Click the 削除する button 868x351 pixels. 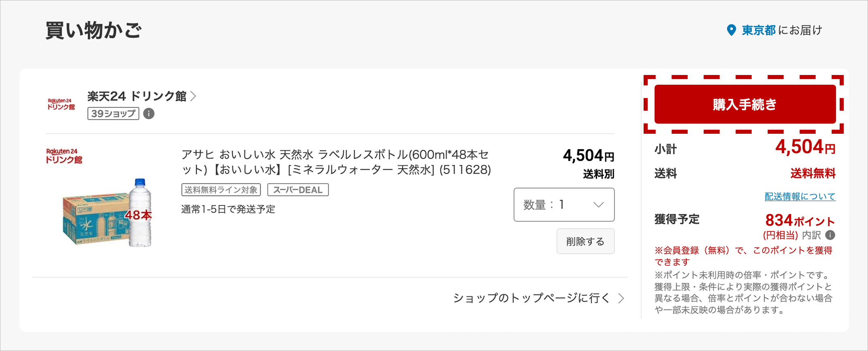(585, 242)
